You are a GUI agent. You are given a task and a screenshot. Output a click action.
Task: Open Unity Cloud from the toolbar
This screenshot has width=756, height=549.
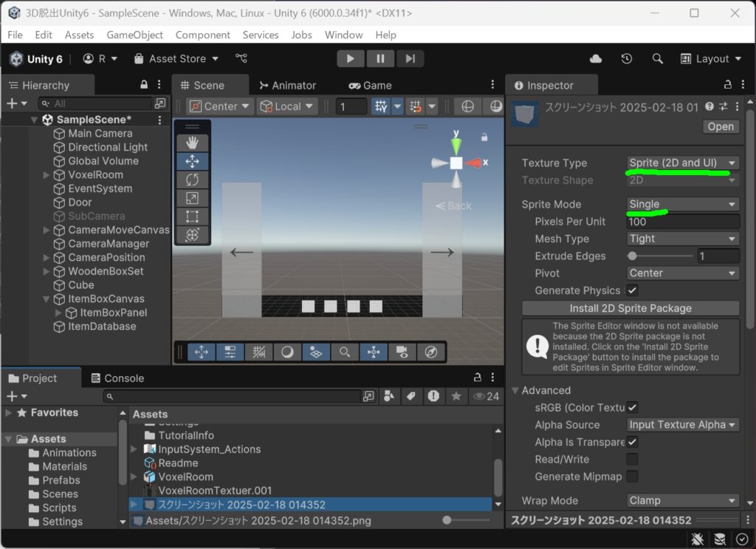click(x=596, y=58)
